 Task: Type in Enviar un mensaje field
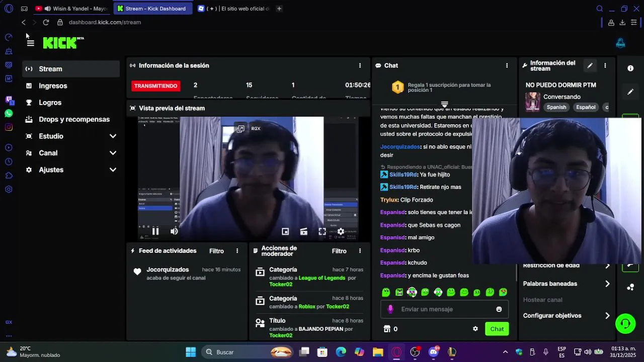point(445,309)
